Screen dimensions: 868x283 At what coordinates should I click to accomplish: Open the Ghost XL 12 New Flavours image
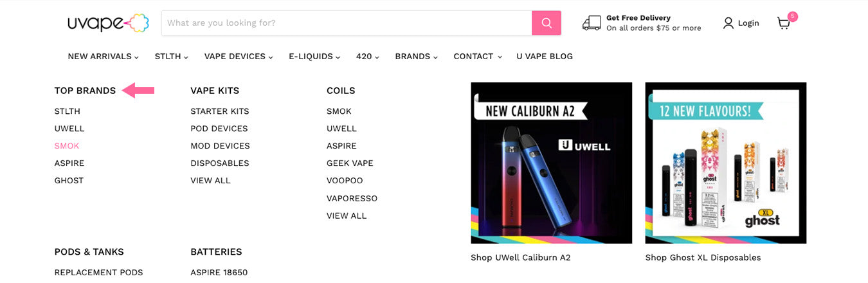point(725,163)
